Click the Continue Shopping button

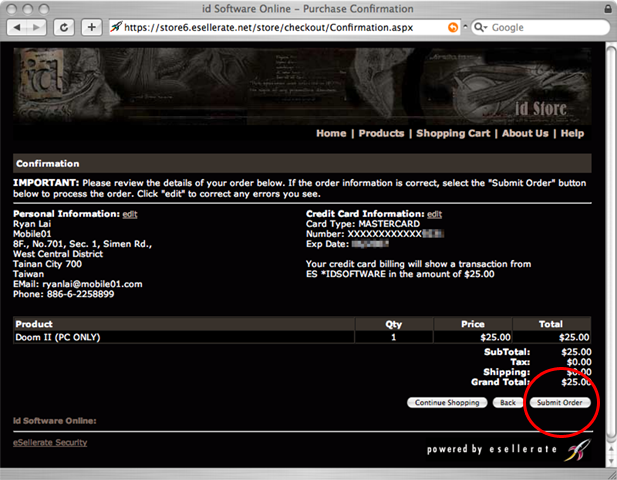coord(447,402)
